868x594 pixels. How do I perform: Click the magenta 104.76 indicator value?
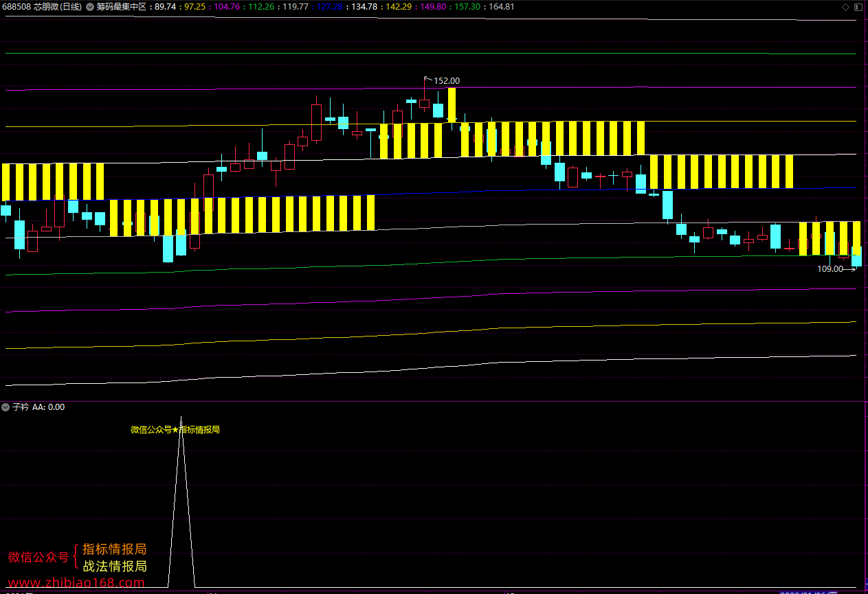tap(227, 7)
